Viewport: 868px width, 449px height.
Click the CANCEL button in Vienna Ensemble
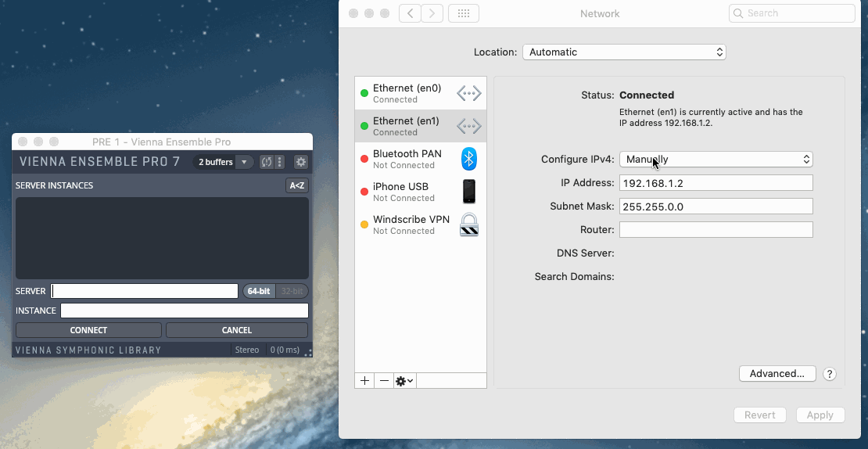[237, 330]
